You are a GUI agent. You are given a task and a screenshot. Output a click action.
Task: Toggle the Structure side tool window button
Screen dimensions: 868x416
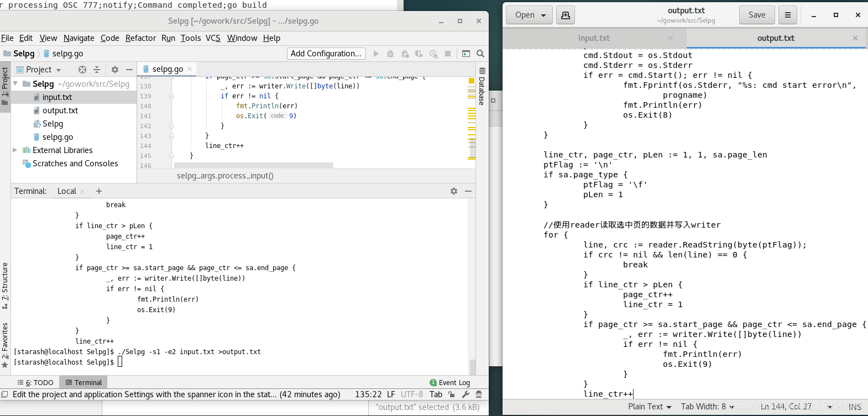5,286
